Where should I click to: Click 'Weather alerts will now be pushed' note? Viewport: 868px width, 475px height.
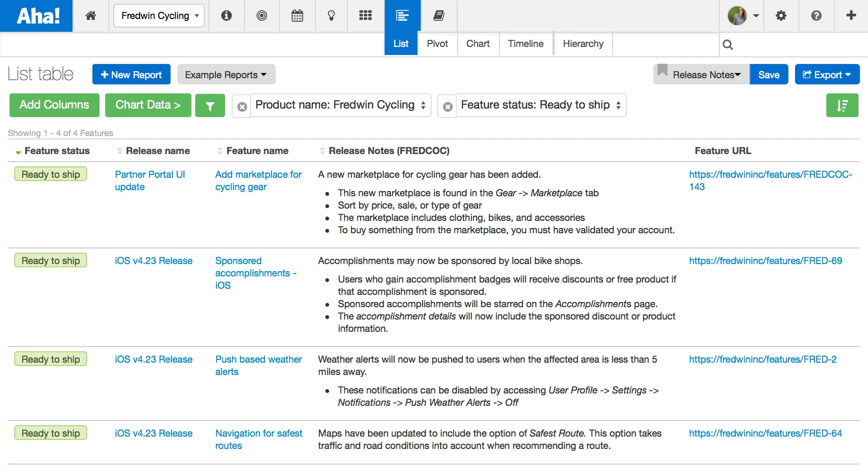pyautogui.click(x=488, y=365)
